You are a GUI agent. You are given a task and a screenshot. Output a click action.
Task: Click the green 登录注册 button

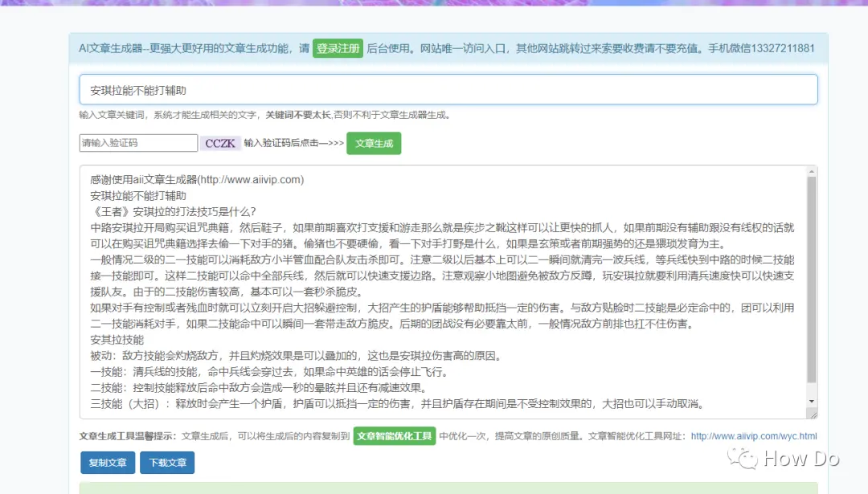[338, 48]
